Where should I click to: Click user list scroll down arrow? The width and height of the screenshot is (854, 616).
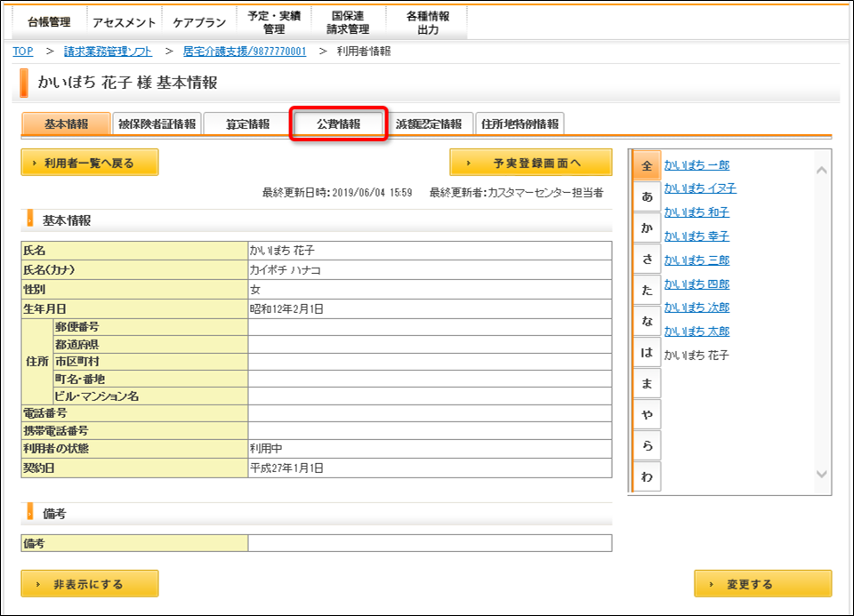822,474
